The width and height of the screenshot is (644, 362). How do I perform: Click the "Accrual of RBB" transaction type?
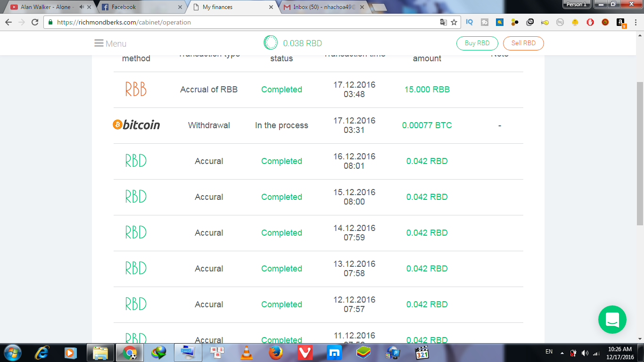[x=209, y=90]
